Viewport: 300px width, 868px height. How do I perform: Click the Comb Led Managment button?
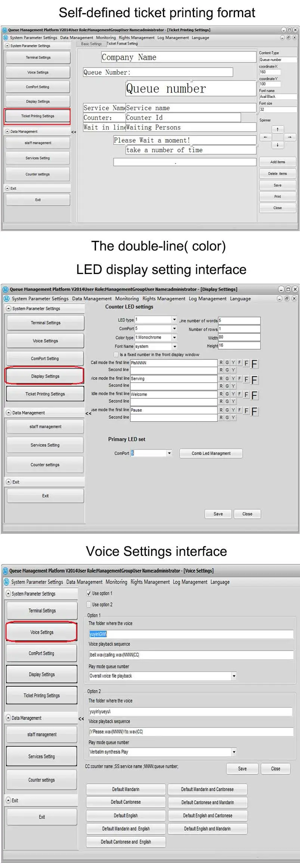[211, 453]
